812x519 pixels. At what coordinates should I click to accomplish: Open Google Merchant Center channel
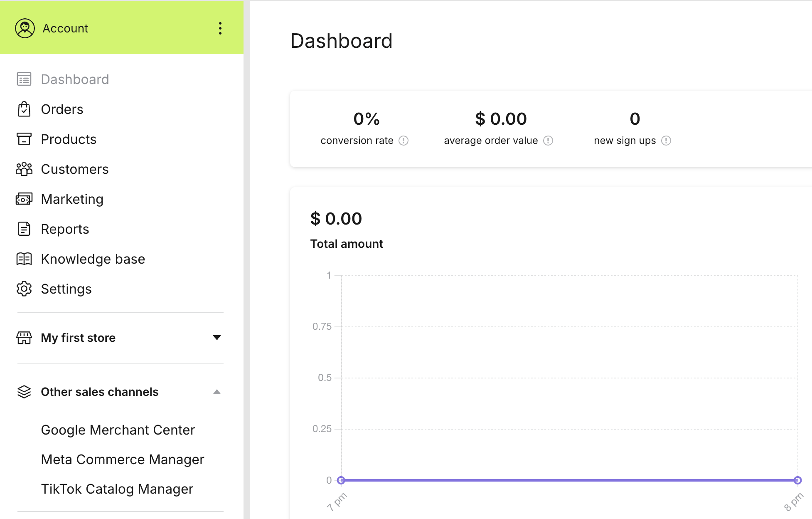tap(118, 430)
